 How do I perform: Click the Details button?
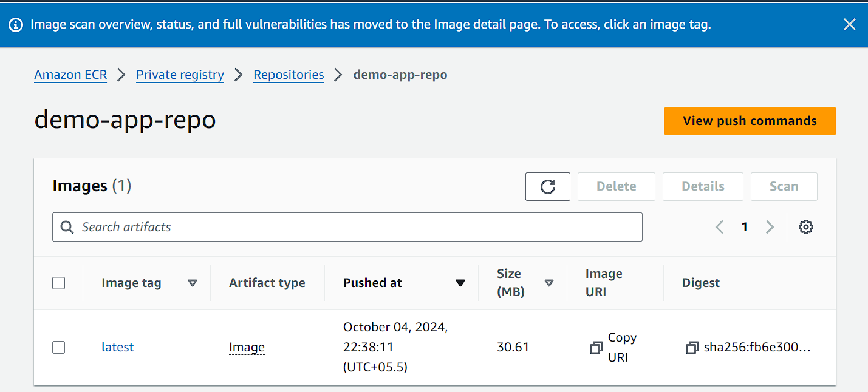click(x=703, y=186)
